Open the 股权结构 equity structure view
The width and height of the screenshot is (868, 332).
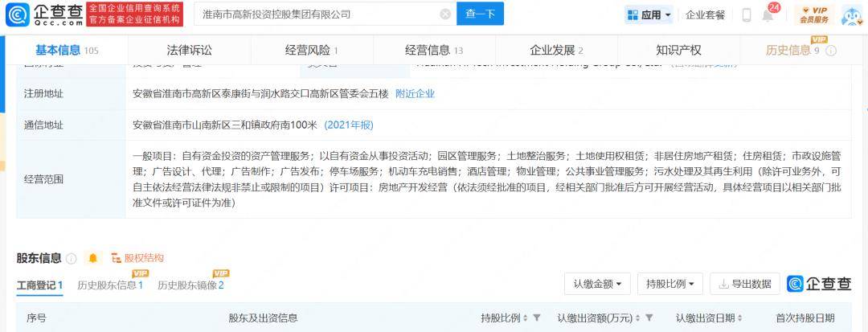[137, 258]
